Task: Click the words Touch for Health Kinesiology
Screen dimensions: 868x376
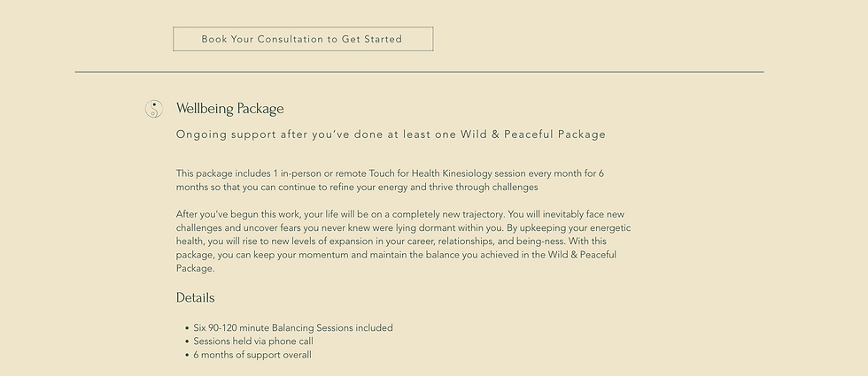Action: [430, 173]
